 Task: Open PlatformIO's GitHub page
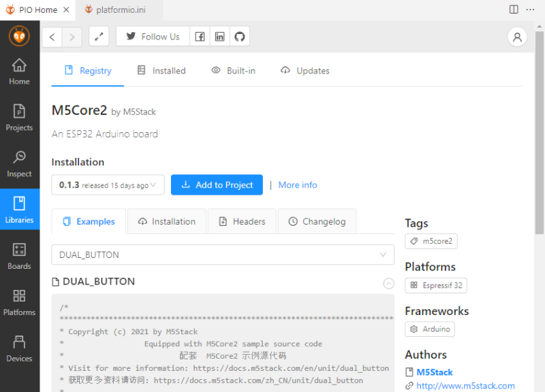[x=240, y=36]
